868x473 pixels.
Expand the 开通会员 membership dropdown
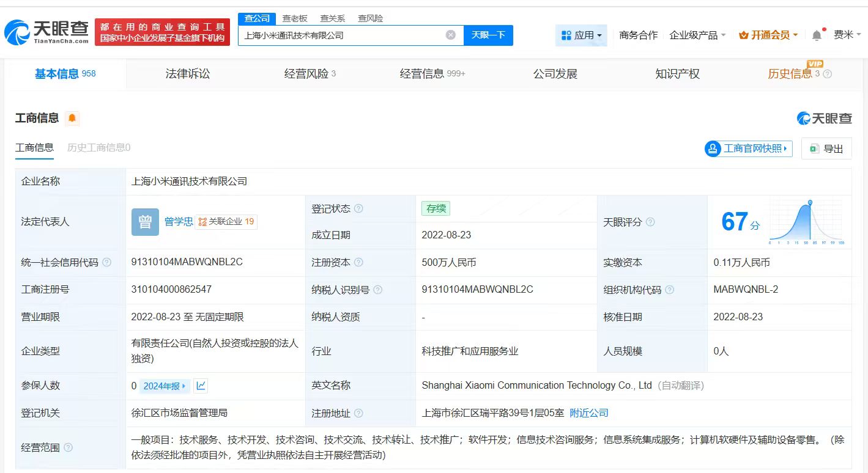tap(768, 35)
